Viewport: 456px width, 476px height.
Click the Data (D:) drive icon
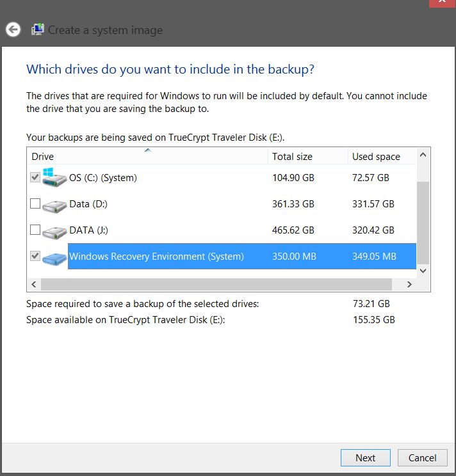[x=54, y=207]
